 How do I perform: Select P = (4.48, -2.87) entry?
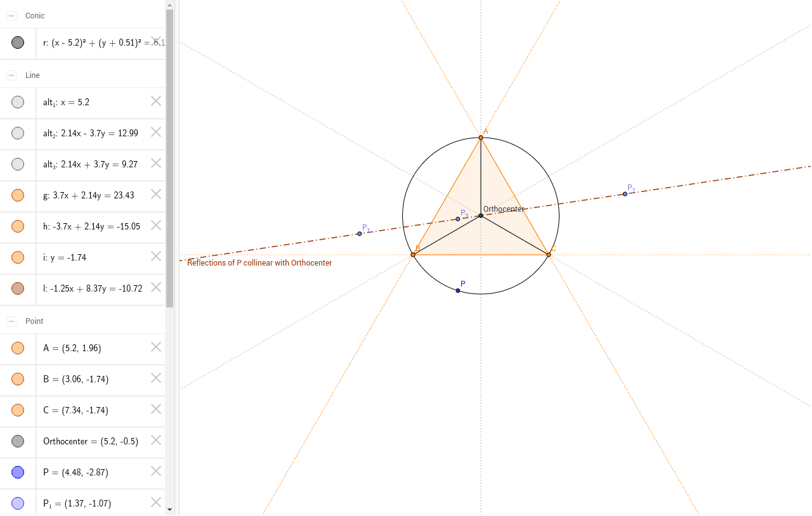[75, 472]
